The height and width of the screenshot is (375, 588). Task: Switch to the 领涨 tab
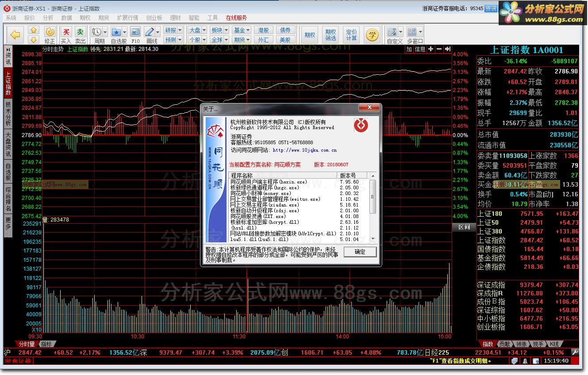coord(521,344)
